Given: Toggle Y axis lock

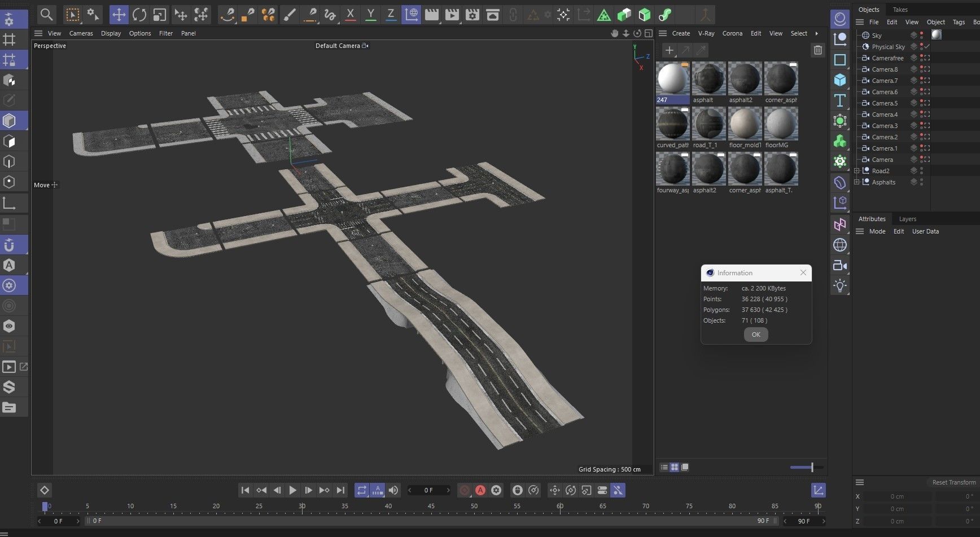Looking at the screenshot, I should [370, 15].
